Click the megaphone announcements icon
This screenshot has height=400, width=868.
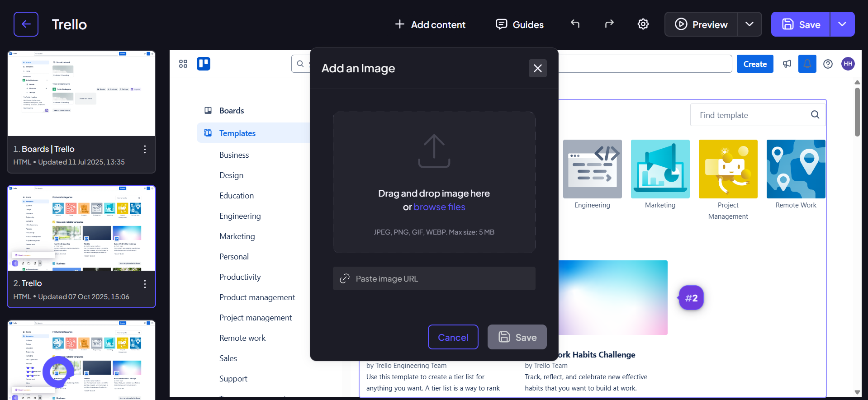click(787, 64)
